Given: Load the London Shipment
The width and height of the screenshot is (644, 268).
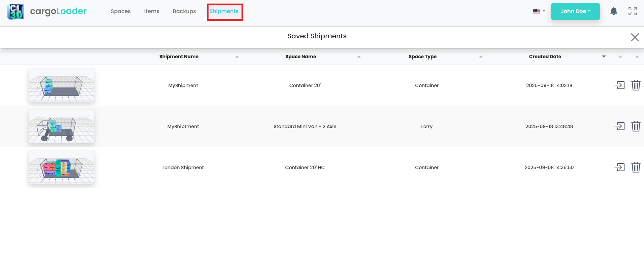Looking at the screenshot, I should 619,167.
